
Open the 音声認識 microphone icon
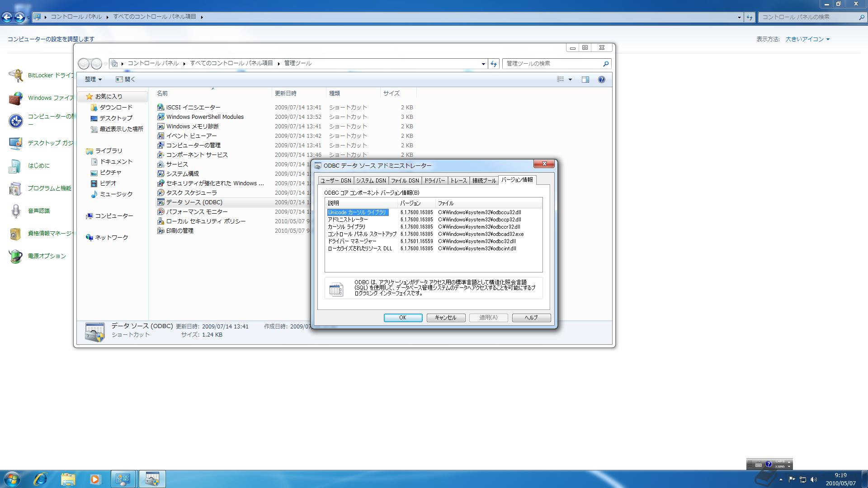[x=16, y=211]
